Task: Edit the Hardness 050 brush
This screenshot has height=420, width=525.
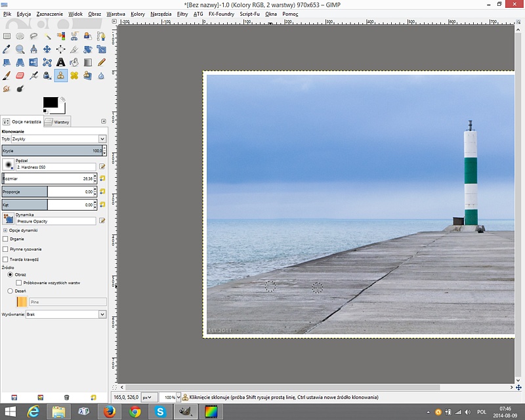Action: [102, 167]
